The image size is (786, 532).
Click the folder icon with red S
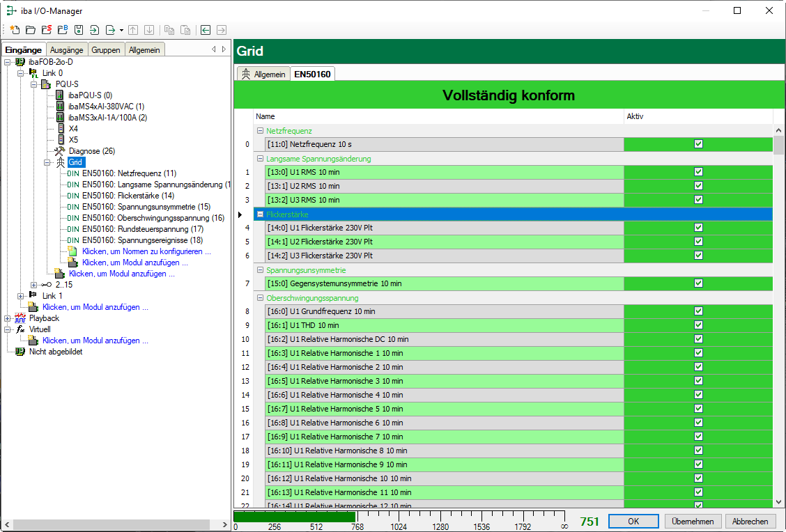coord(46,30)
